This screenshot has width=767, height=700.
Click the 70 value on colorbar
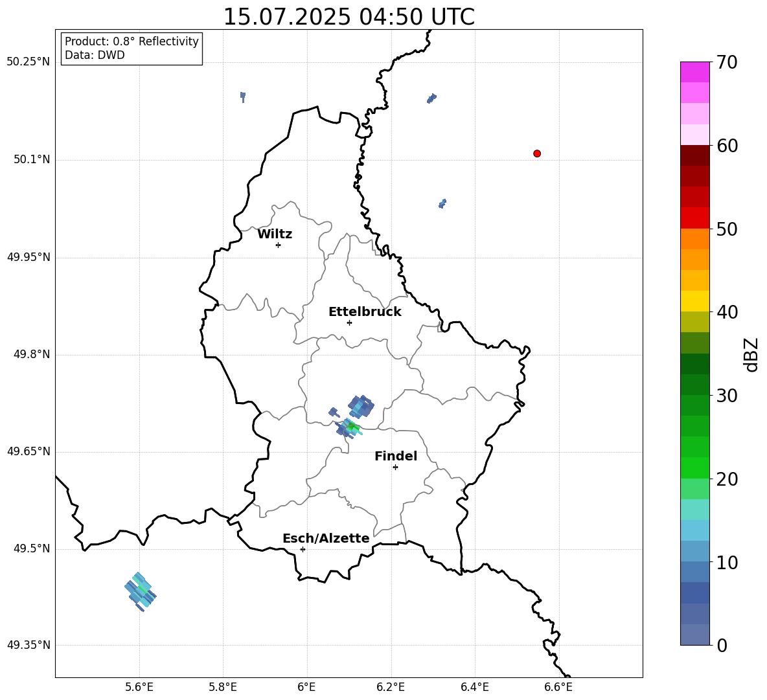tap(727, 63)
